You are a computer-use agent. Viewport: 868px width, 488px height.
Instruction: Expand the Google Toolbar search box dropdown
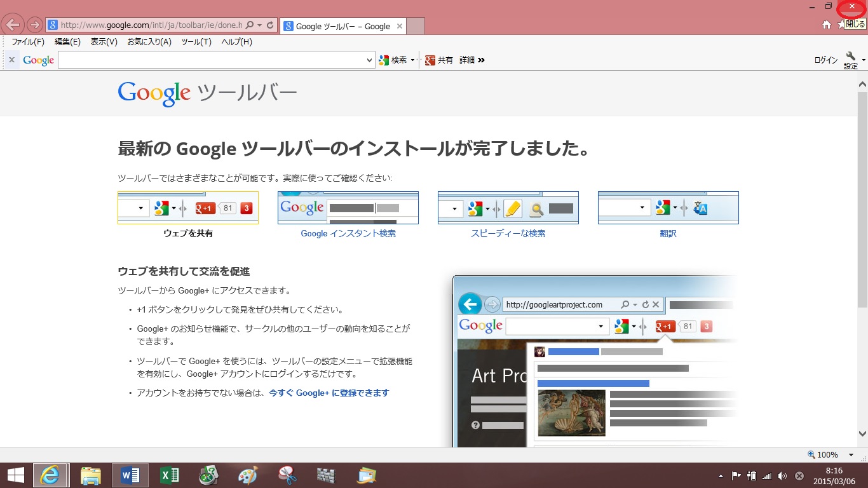point(370,60)
